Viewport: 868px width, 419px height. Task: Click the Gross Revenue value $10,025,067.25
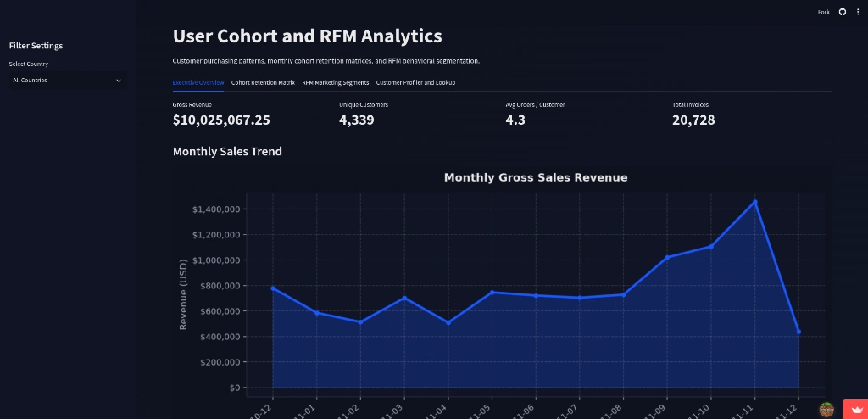coord(221,120)
